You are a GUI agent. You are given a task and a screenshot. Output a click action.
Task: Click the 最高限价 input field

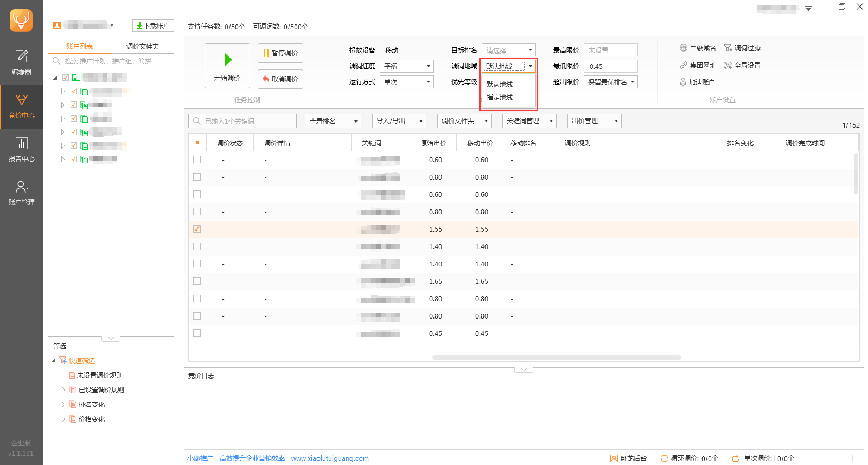pos(611,50)
